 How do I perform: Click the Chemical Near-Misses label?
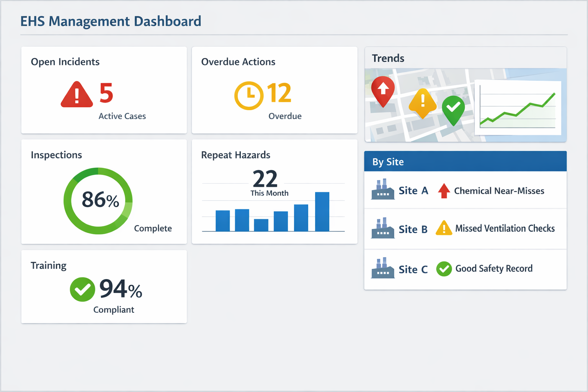coord(499,191)
